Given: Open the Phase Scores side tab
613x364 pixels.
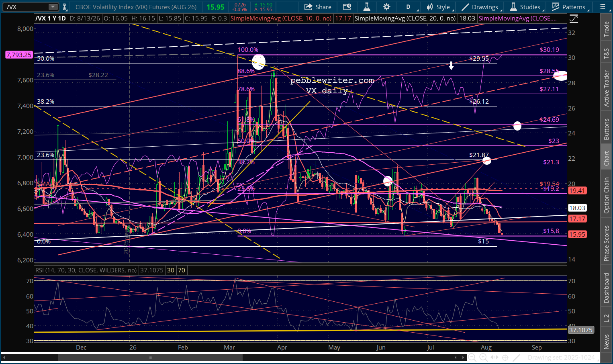Looking at the screenshot, I should tap(607, 243).
